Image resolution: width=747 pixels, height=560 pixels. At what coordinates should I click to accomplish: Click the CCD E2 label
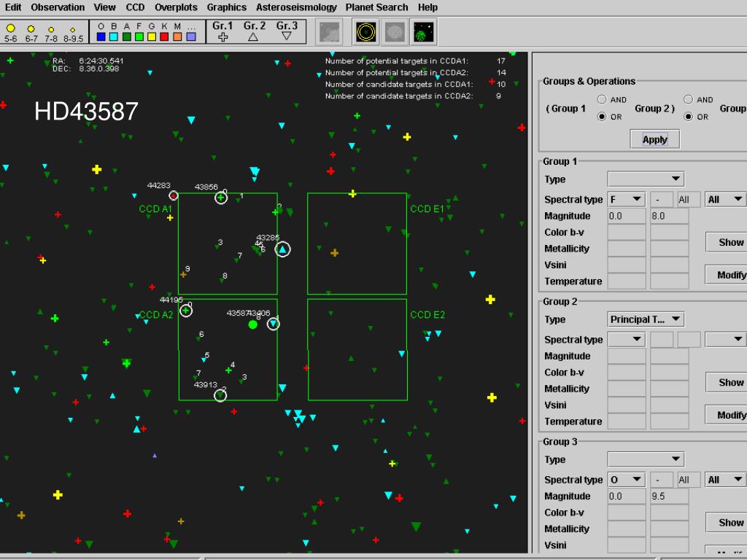coord(427,315)
